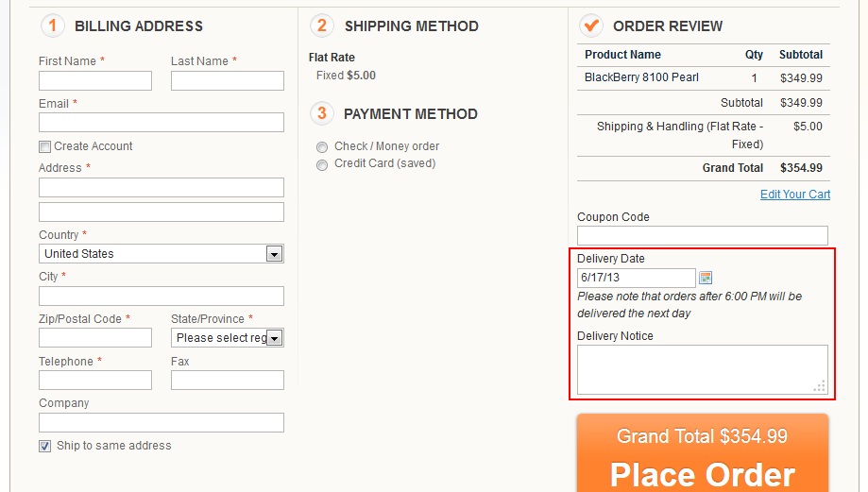Click the Order Review checkmark icon

591,25
